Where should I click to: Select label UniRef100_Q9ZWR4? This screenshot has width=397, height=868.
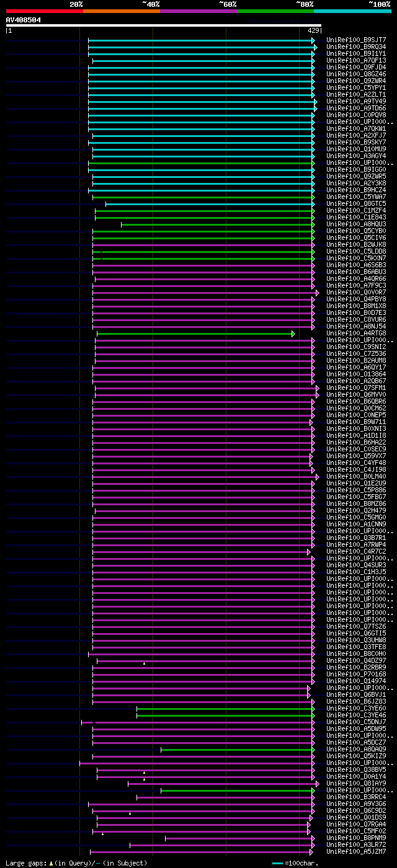(356, 81)
